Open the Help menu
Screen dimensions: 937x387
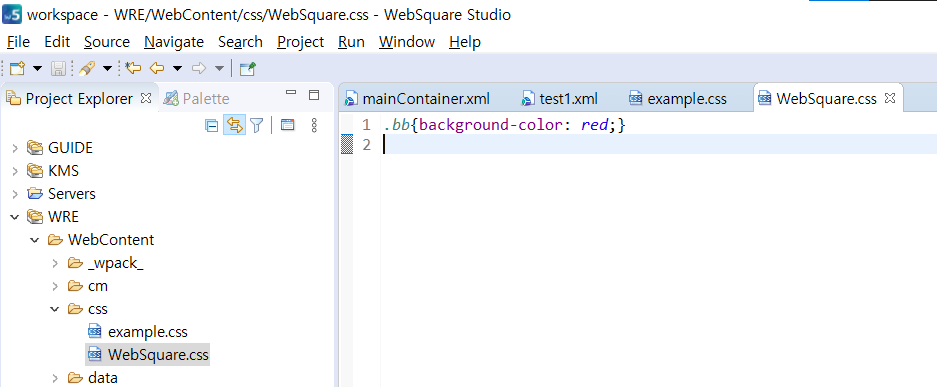point(465,42)
